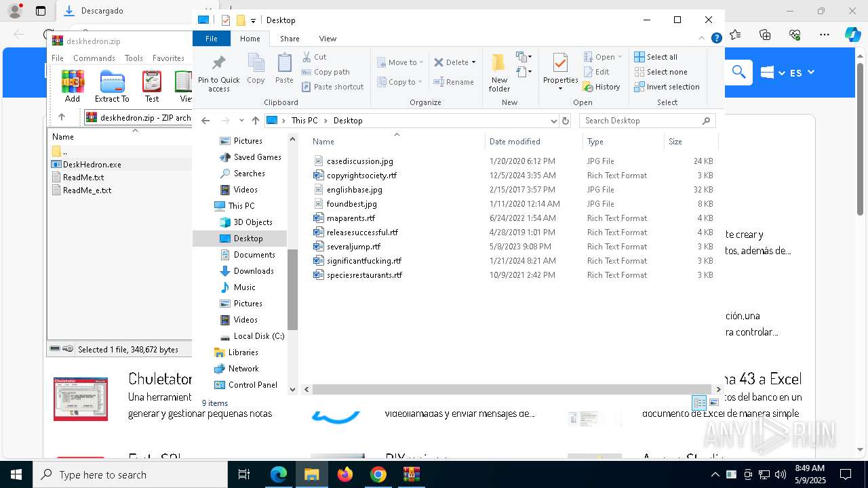Click Invert selection in ribbon

click(667, 87)
